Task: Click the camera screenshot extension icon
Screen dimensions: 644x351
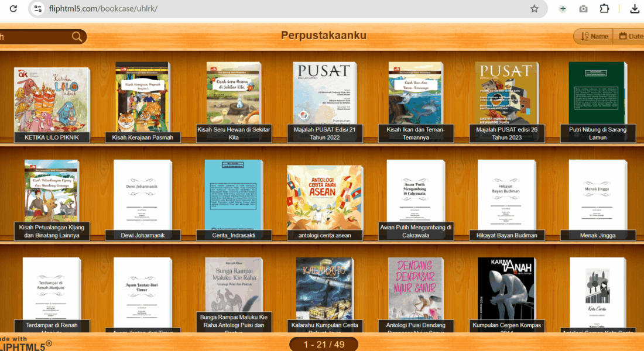Action: pyautogui.click(x=583, y=9)
